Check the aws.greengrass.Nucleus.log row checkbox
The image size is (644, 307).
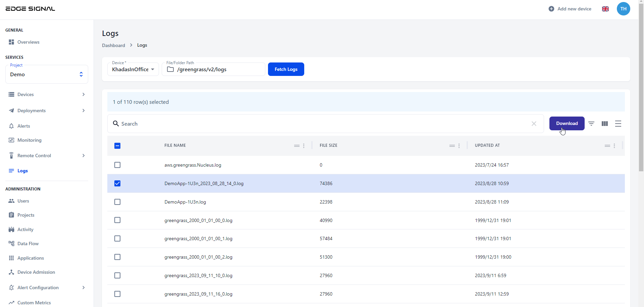click(x=117, y=165)
